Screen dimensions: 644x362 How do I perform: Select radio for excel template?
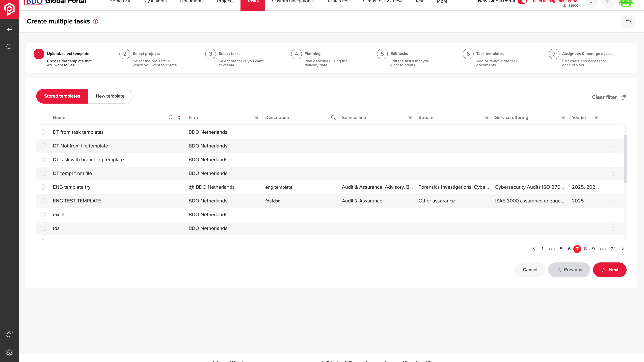coord(43,215)
